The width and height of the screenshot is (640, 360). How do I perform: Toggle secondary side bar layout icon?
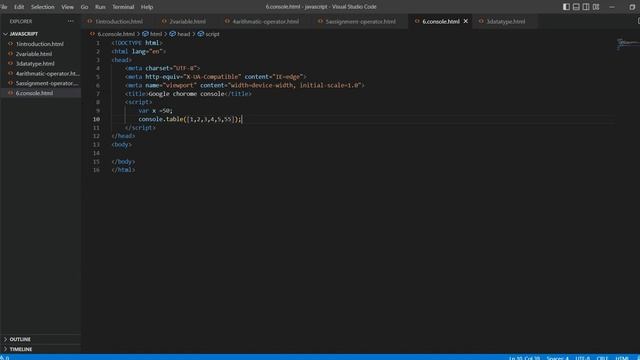point(586,7)
